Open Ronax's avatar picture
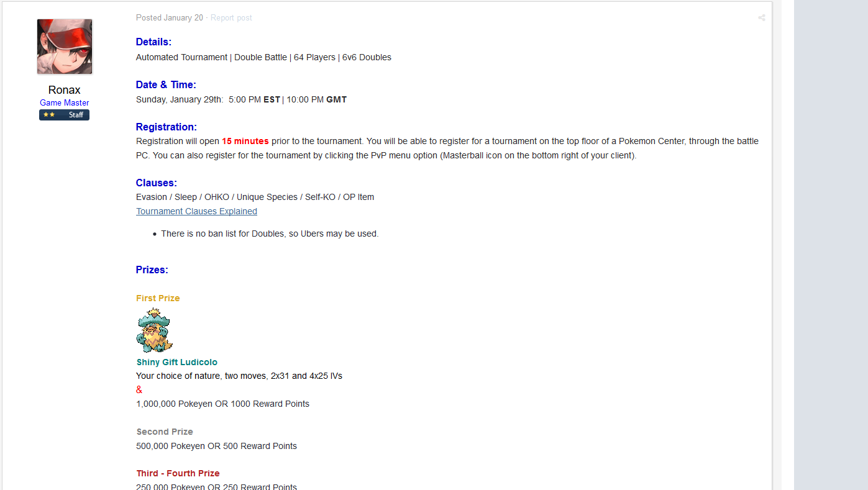Viewport: 868px width, 490px height. coord(65,47)
